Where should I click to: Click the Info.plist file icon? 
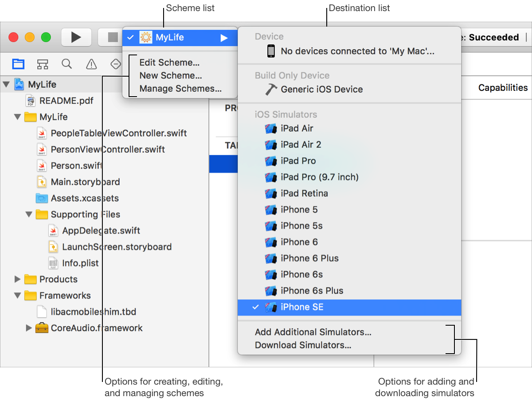(53, 263)
